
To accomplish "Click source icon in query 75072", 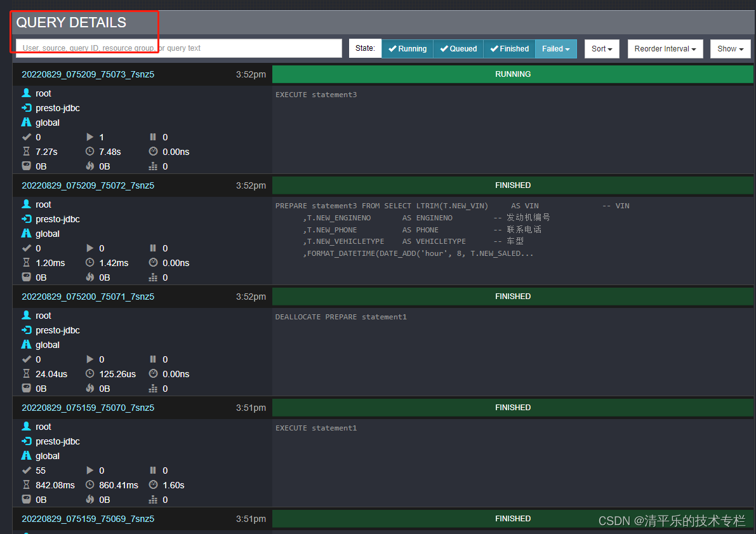I will point(27,218).
